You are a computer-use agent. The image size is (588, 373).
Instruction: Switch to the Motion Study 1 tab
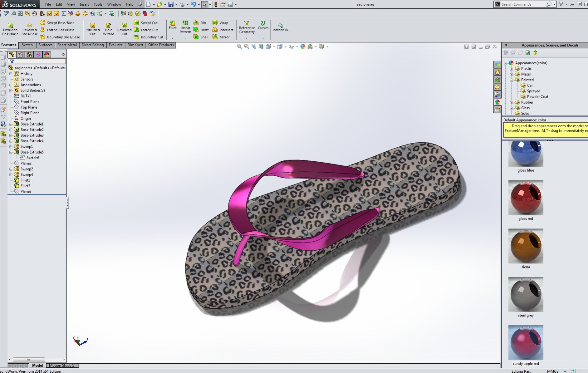[61, 366]
